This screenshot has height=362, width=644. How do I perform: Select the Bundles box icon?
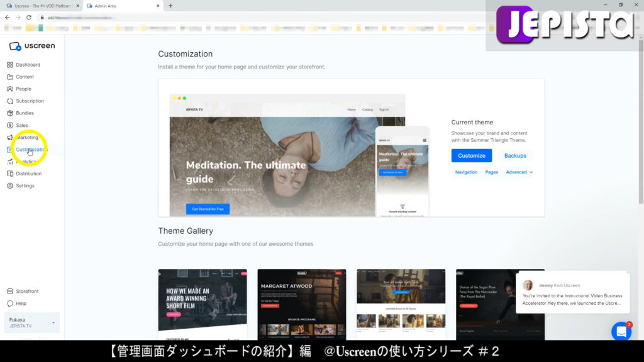10,113
